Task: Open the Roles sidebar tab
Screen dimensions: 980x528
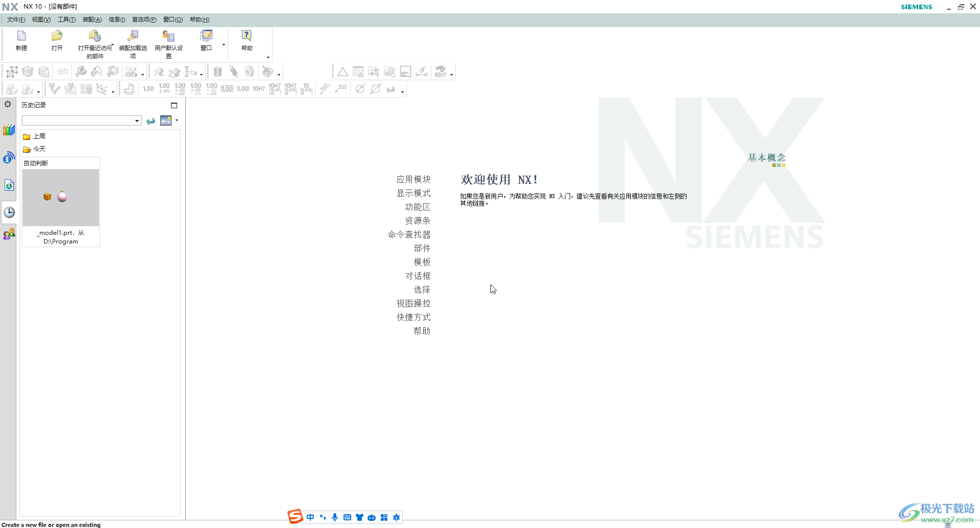Action: click(9, 234)
